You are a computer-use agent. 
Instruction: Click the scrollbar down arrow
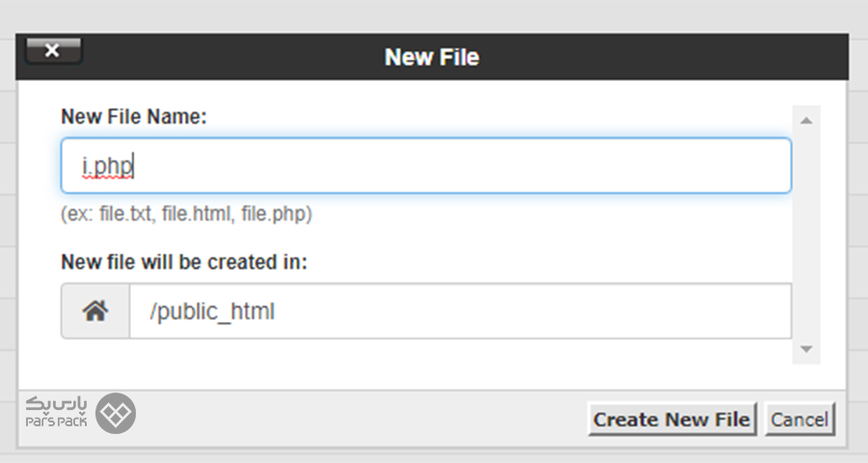pos(806,349)
